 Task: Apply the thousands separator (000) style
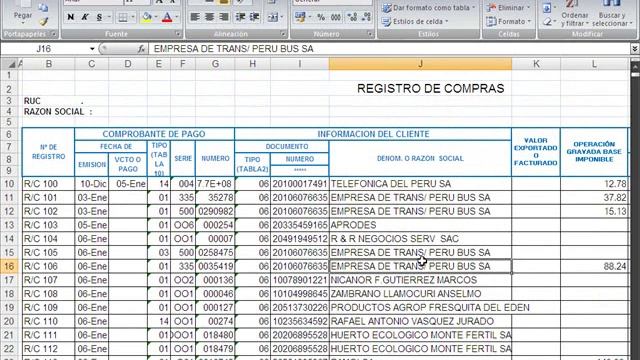pyautogui.click(x=336, y=17)
